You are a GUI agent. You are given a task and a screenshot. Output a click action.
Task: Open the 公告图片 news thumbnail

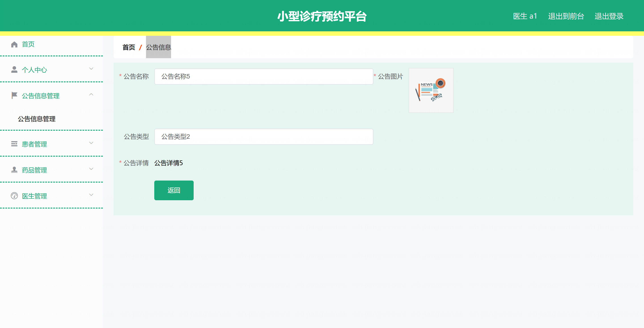point(431,90)
